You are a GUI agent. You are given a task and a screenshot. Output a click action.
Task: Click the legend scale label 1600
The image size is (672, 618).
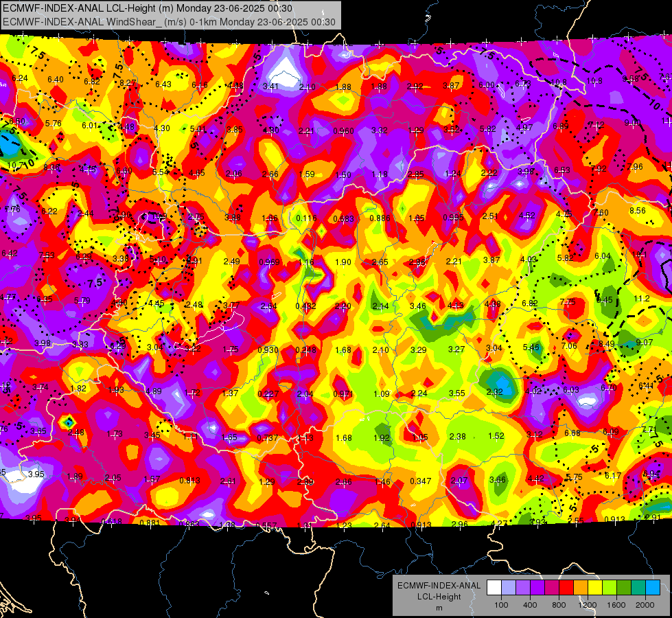pos(616,605)
